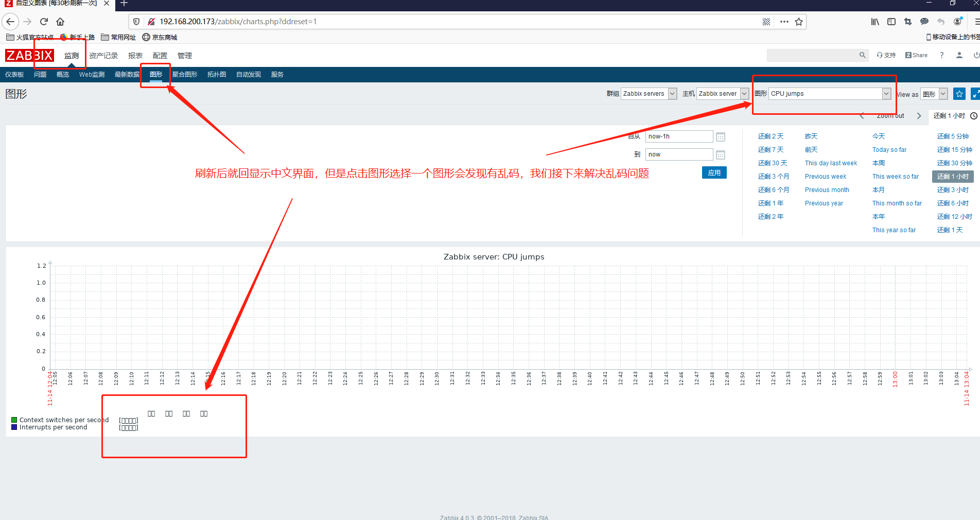Shift time range forward with right chevron
Screen dimensions: 980x520
click(919, 116)
